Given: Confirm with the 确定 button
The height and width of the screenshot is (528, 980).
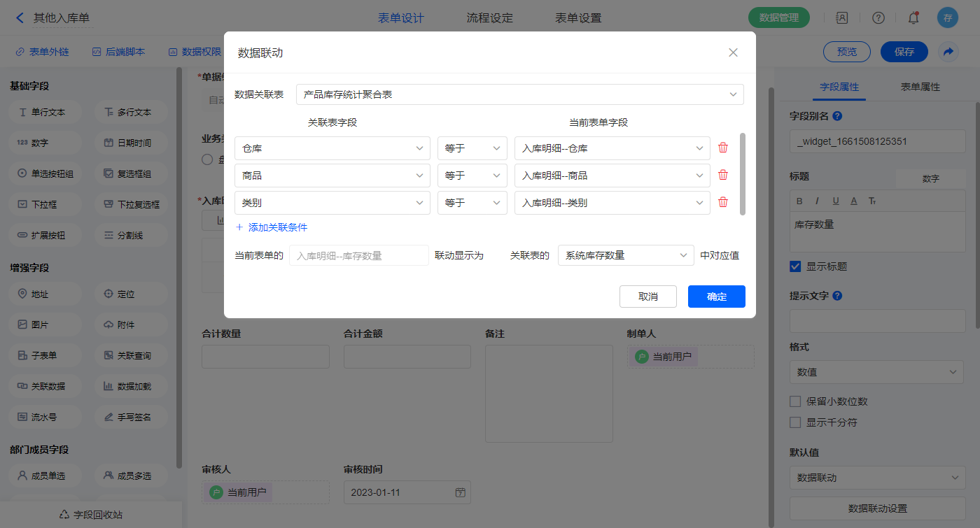Looking at the screenshot, I should [716, 297].
